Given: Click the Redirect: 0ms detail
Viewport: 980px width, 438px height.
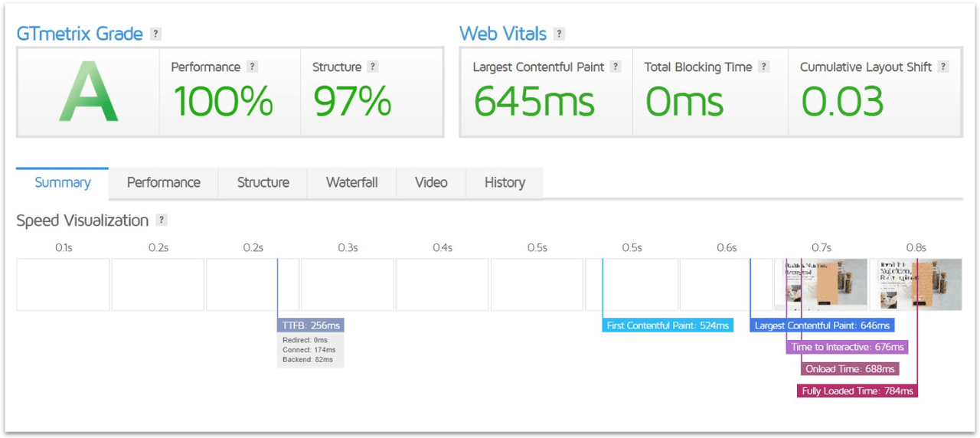Looking at the screenshot, I should [305, 340].
